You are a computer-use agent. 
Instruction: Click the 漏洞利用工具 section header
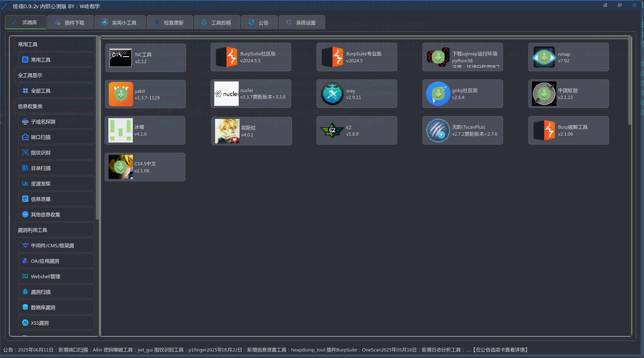[x=54, y=230]
